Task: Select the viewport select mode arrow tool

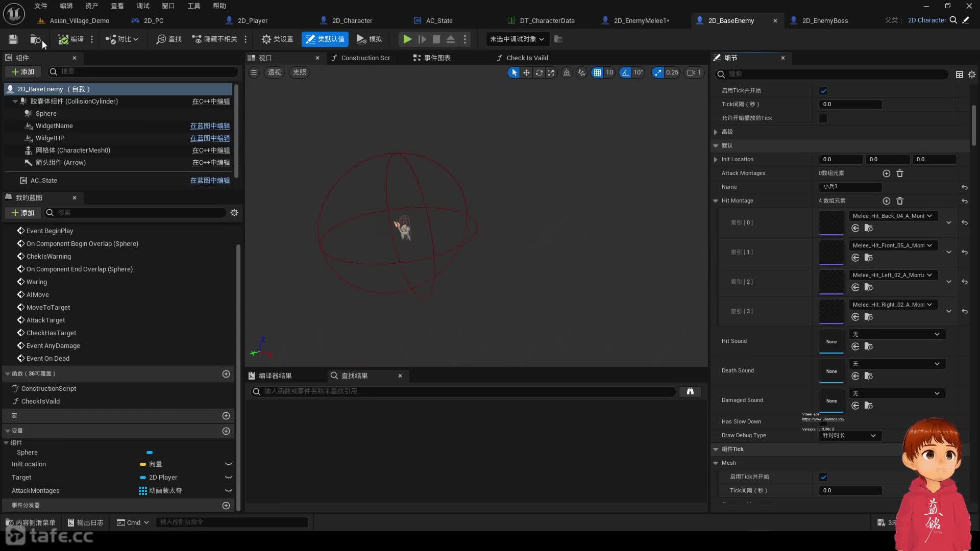Action: click(514, 72)
